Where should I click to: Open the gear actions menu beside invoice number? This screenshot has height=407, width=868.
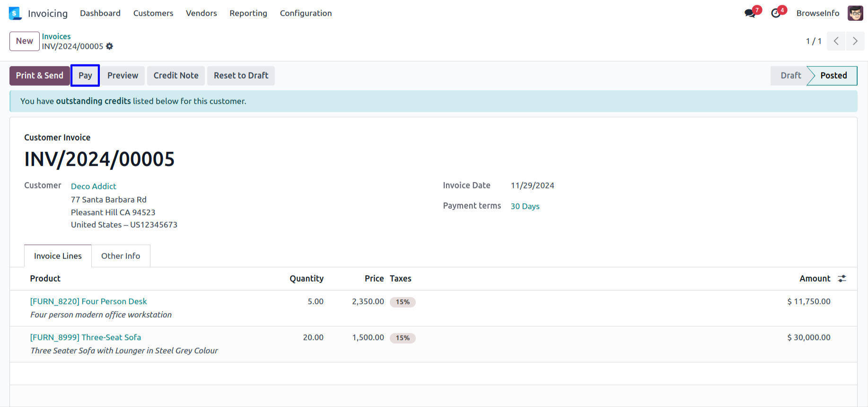(110, 46)
